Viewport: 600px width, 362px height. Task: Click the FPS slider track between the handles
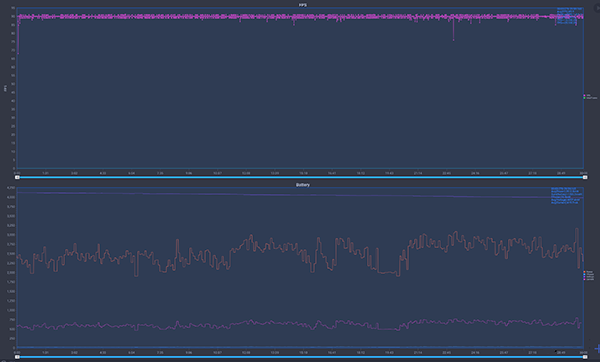(x=301, y=177)
